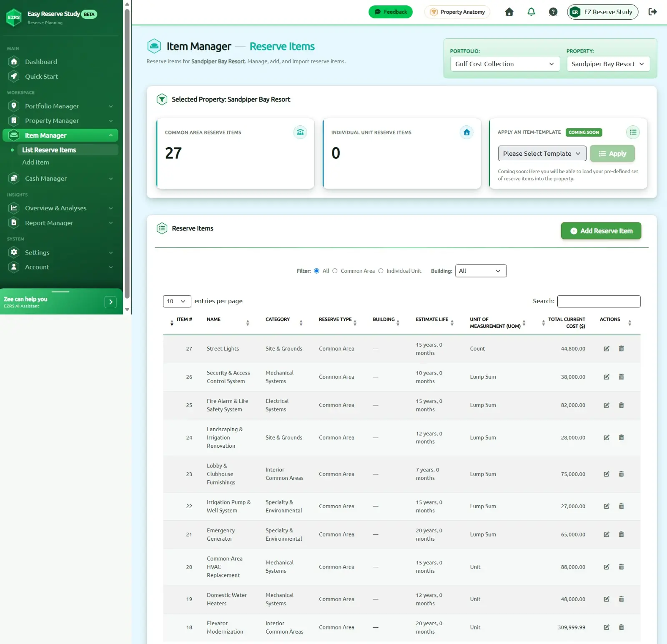Open the Property dropdown
Screen dimensions: 667x644
[x=608, y=64]
